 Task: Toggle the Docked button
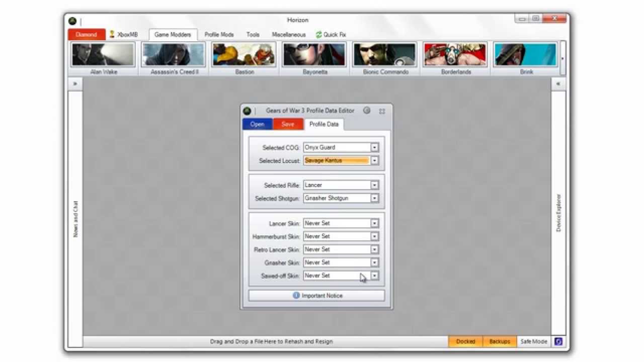click(x=465, y=341)
